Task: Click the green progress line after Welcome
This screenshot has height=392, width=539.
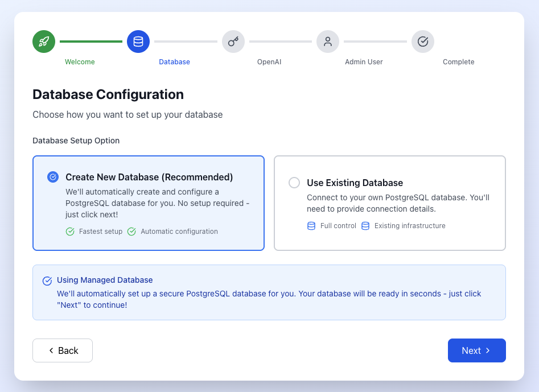Action: pyautogui.click(x=91, y=41)
